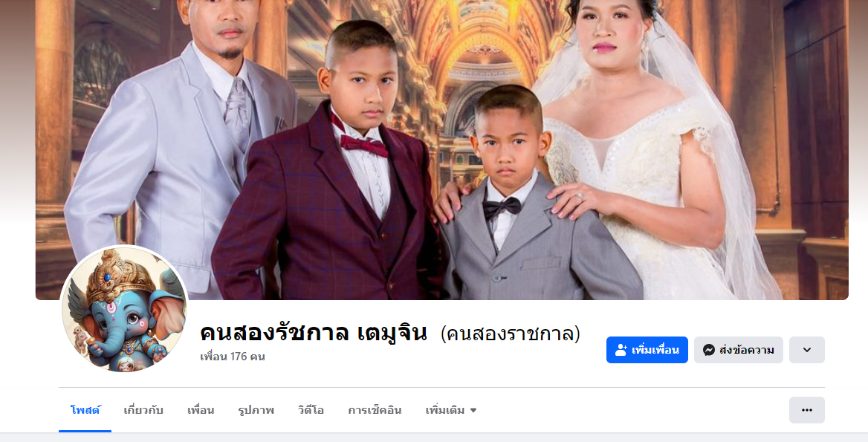Expand the chevron dropdown beside ส่งข้อความ
The image size is (868, 442).
pyautogui.click(x=806, y=350)
